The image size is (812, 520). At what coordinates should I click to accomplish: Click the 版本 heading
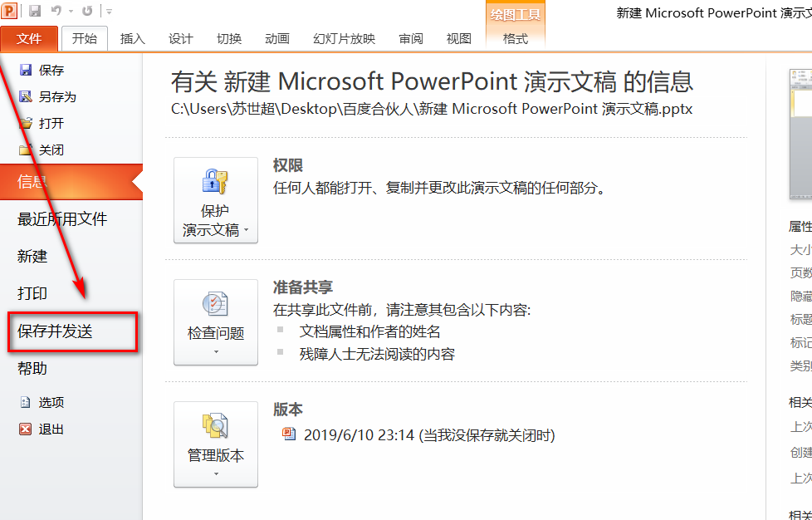coord(287,410)
